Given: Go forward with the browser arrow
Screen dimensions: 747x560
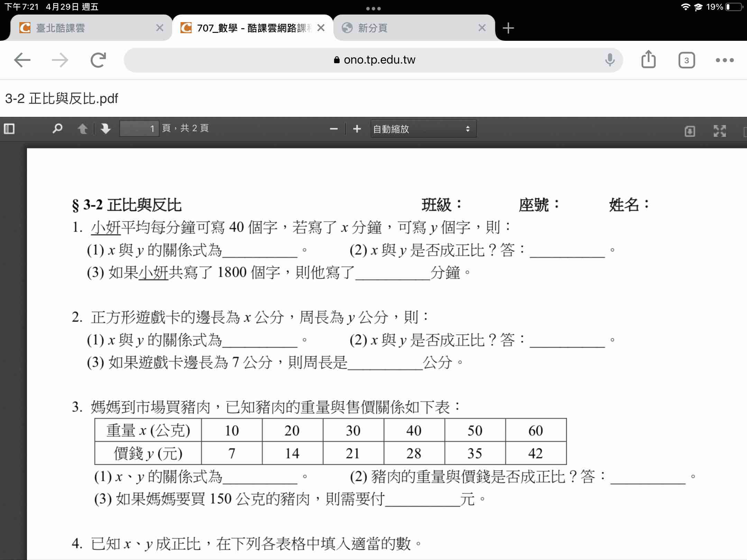Looking at the screenshot, I should 60,60.
